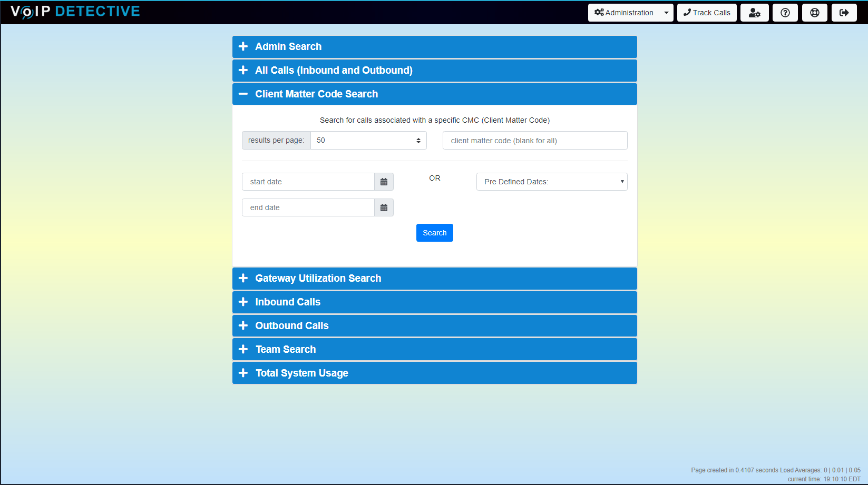Screen dimensions: 868x485
Task: Click the blue Search button
Action: pos(434,233)
